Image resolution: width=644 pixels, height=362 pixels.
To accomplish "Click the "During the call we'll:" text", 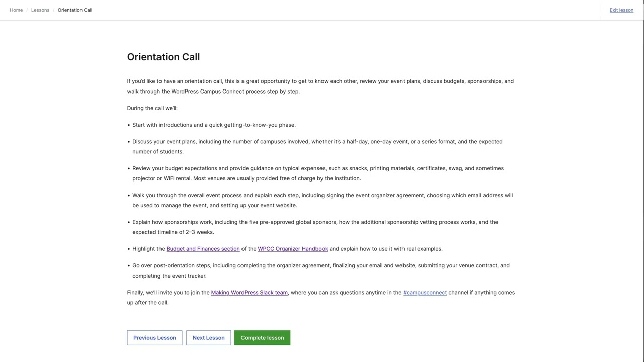I will pos(152,108).
